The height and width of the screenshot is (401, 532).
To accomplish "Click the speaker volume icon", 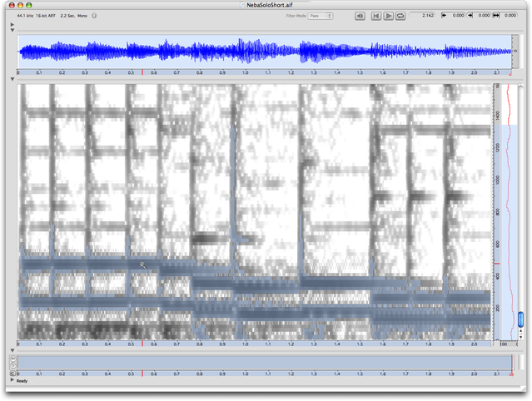I will tap(359, 16).
